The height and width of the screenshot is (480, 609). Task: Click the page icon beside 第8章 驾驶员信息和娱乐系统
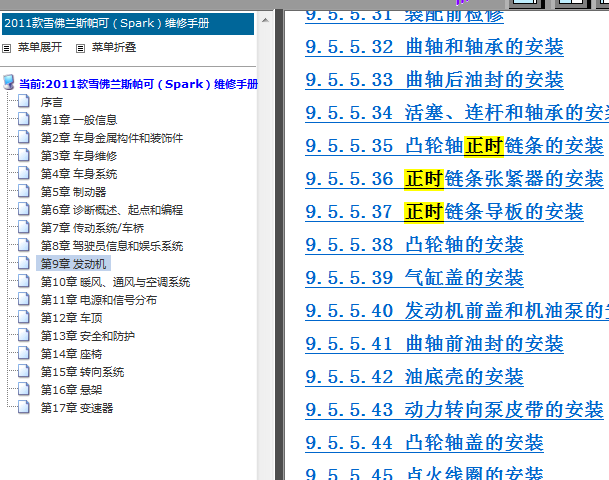24,245
